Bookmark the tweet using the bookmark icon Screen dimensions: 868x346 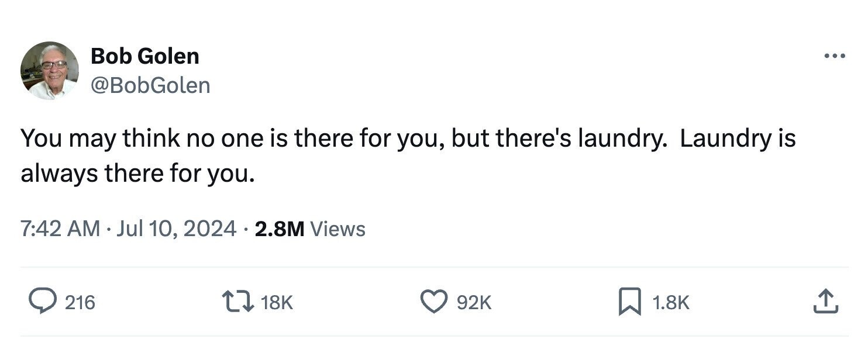(630, 303)
